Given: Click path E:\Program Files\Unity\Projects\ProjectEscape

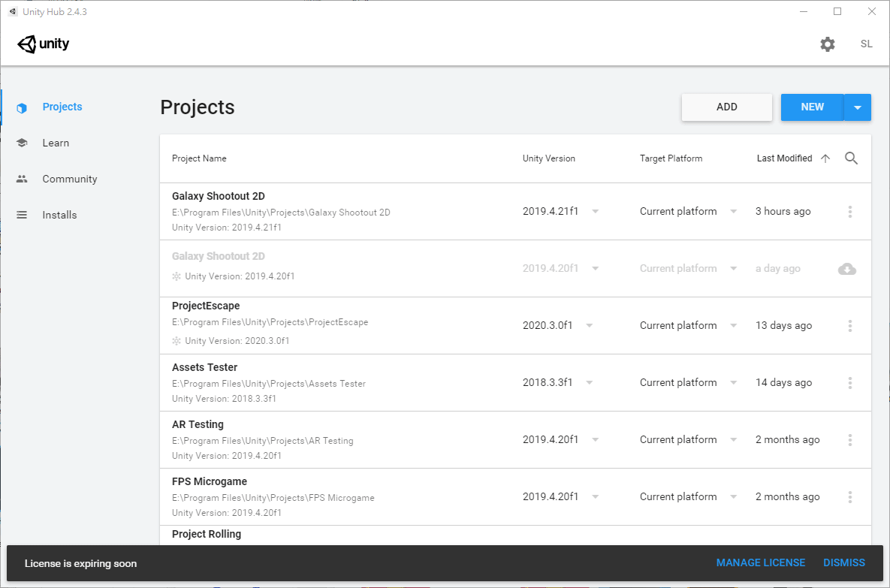Looking at the screenshot, I should pyautogui.click(x=270, y=322).
